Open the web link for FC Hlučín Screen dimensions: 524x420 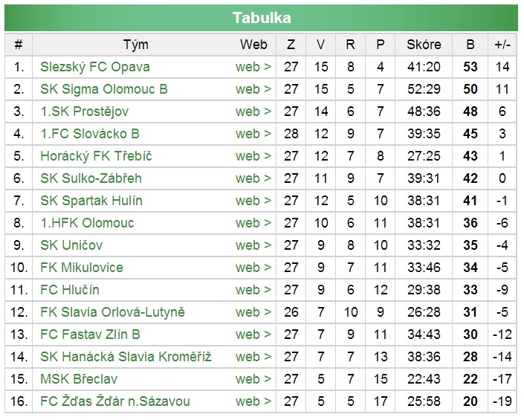[253, 290]
